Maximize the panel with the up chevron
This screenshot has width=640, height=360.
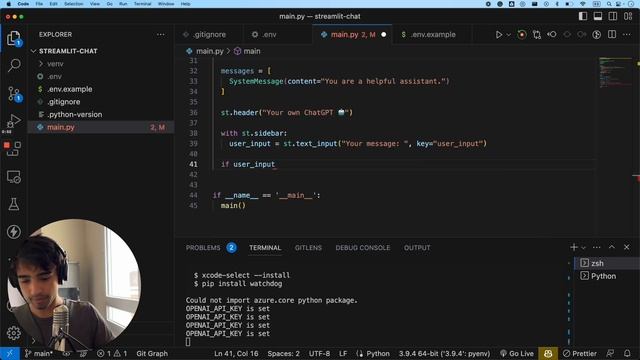[611, 247]
